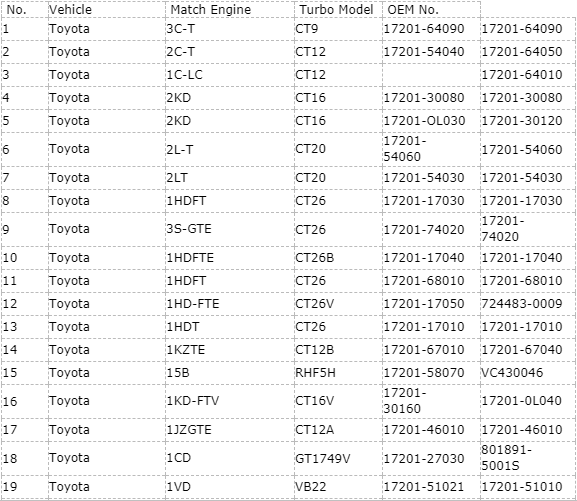Select the 17201-0L040 part number
Screen dimensions: 577x501
pyautogui.click(x=521, y=401)
